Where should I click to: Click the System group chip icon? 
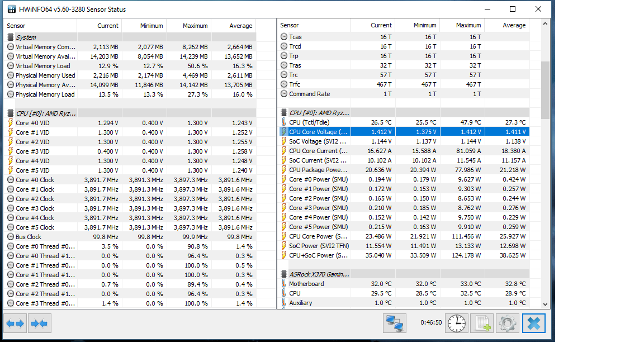coord(11,37)
